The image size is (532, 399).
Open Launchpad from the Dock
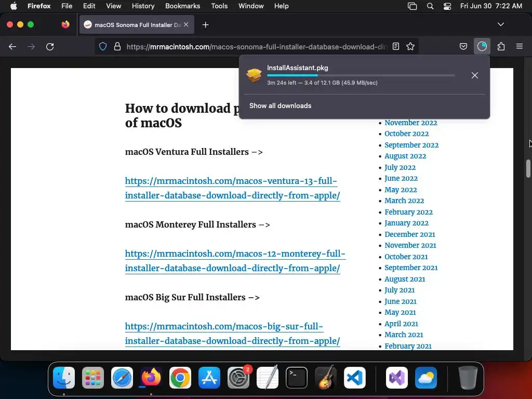(x=93, y=378)
